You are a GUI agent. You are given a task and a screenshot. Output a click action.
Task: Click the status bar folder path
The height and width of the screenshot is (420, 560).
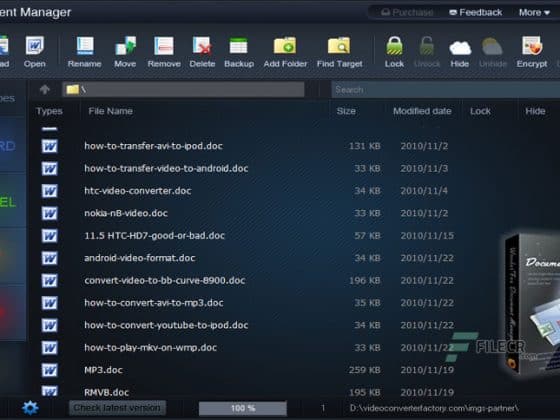click(x=434, y=408)
